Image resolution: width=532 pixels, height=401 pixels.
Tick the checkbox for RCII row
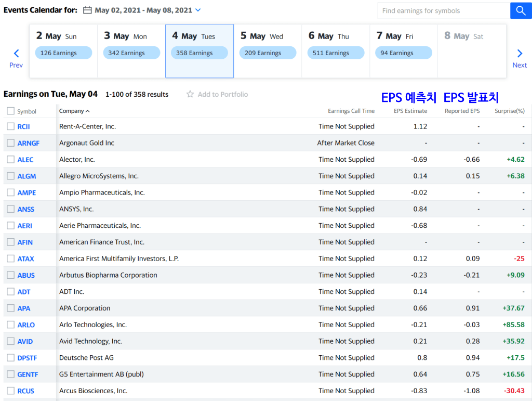(x=10, y=126)
